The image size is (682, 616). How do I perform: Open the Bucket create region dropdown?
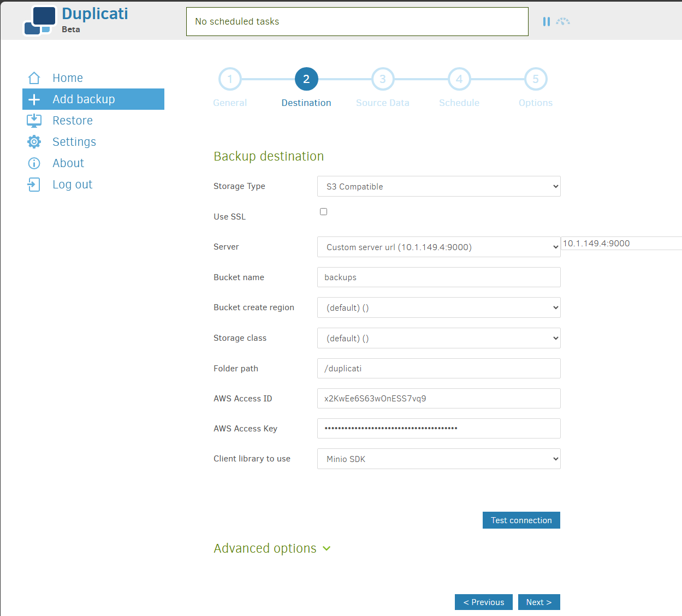(x=438, y=307)
